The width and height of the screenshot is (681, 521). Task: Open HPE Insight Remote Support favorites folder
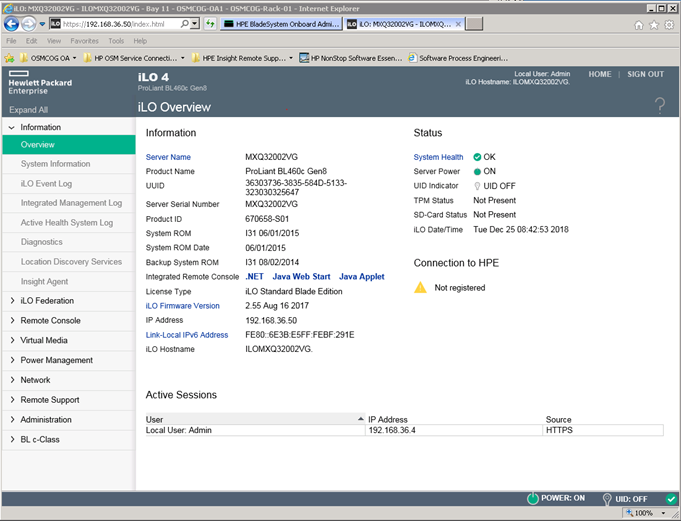(242, 58)
